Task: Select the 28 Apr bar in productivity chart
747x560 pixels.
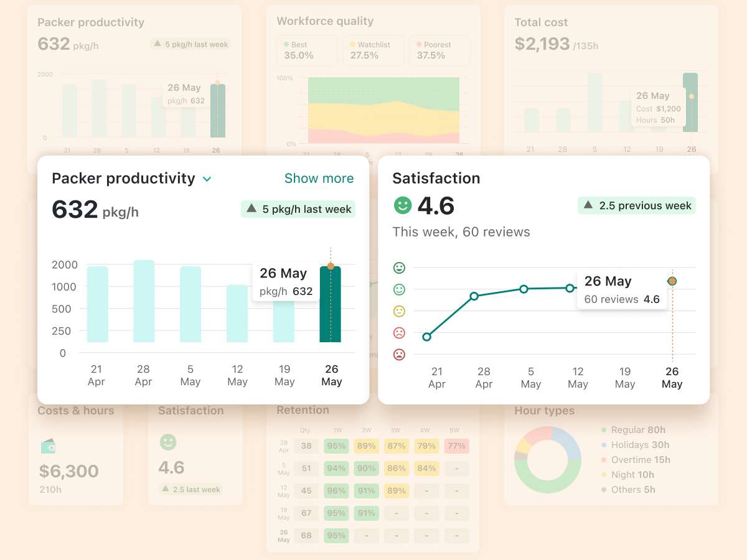Action: pyautogui.click(x=144, y=301)
